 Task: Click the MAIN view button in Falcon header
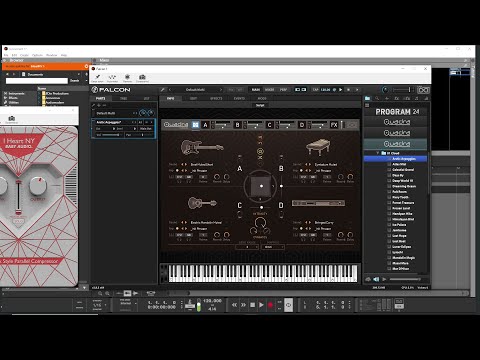click(x=256, y=90)
